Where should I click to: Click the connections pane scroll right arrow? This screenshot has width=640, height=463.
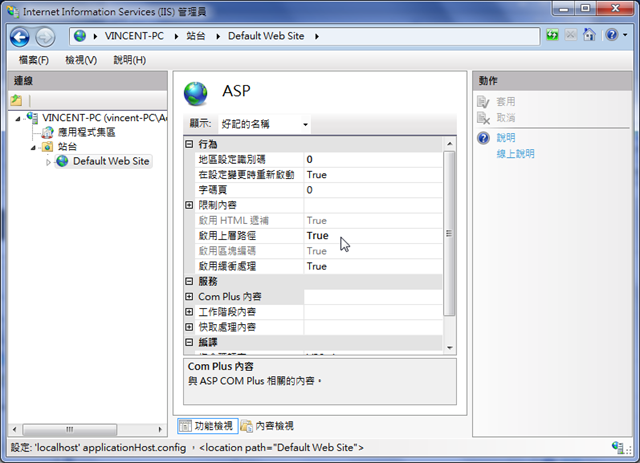tap(160, 430)
